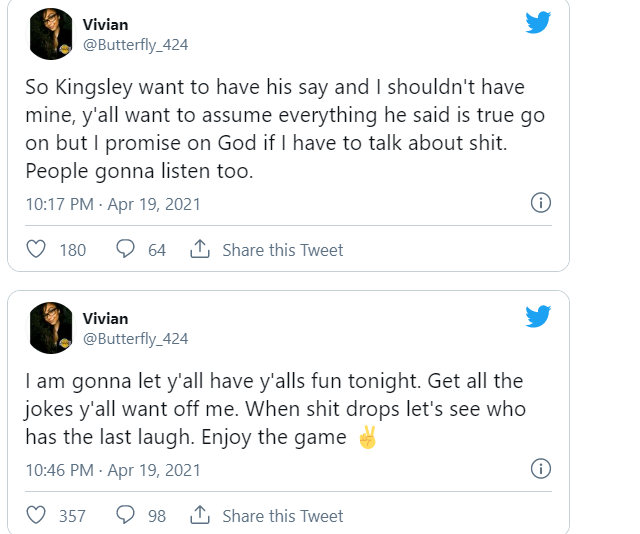Click share arrow icon on first tweet
640x534 pixels.
199,249
